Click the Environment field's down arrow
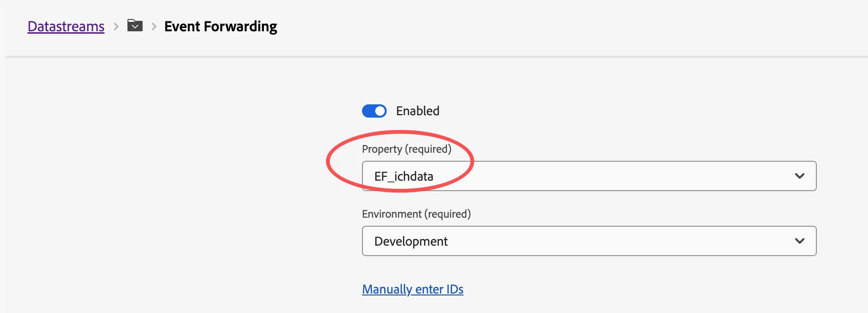 (800, 241)
